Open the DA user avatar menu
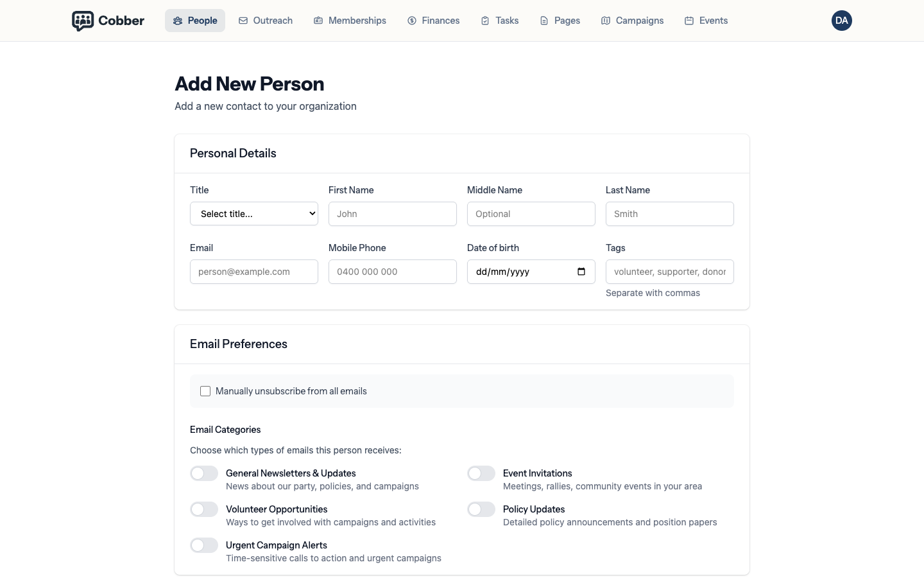This screenshot has width=924, height=578. (842, 21)
